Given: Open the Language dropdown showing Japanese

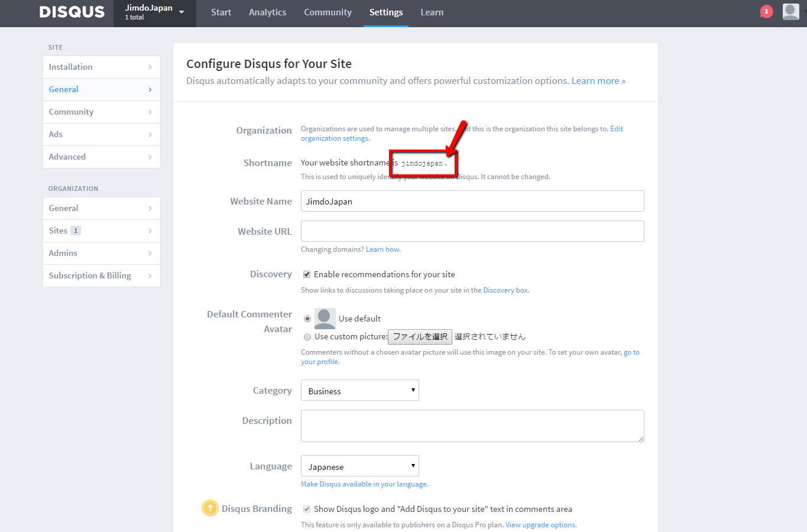Looking at the screenshot, I should click(x=359, y=466).
